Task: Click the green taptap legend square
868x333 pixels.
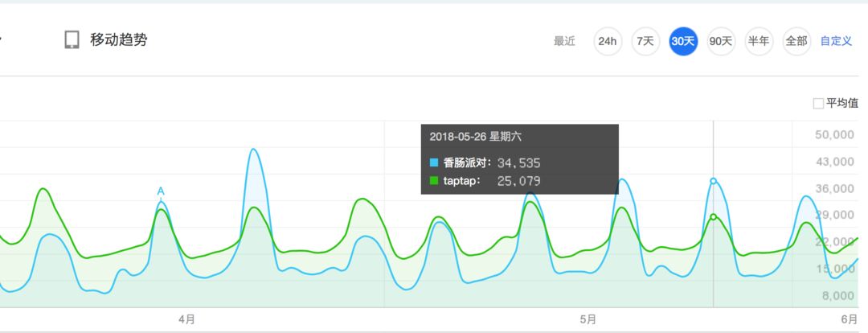Action: [x=434, y=181]
